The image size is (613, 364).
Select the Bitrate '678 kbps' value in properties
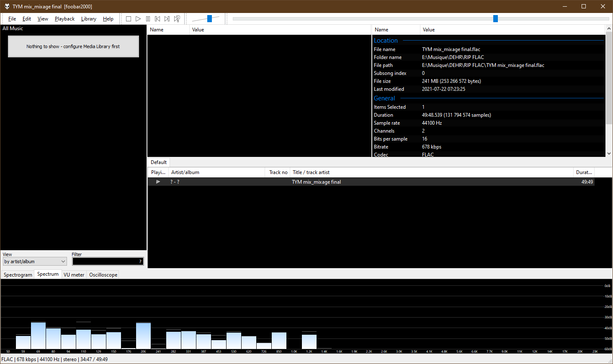click(432, 147)
